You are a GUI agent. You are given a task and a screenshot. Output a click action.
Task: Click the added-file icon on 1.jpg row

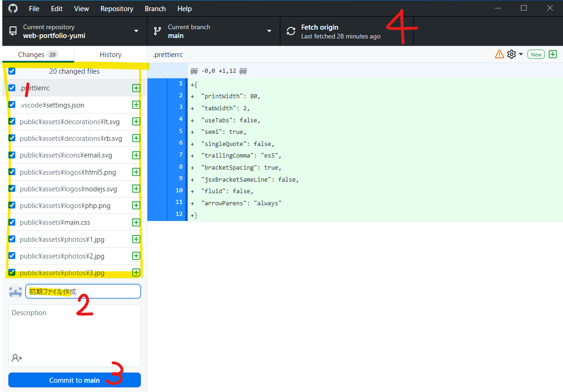click(136, 239)
